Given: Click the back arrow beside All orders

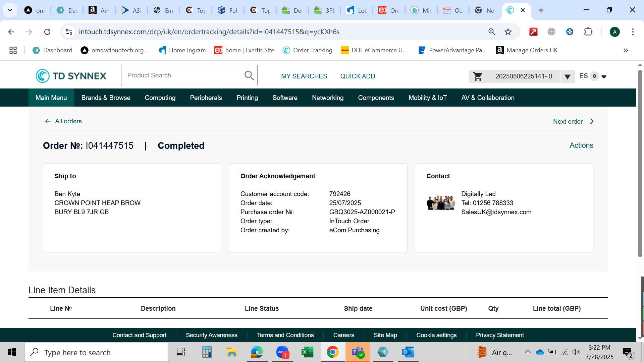Looking at the screenshot, I should [48, 121].
